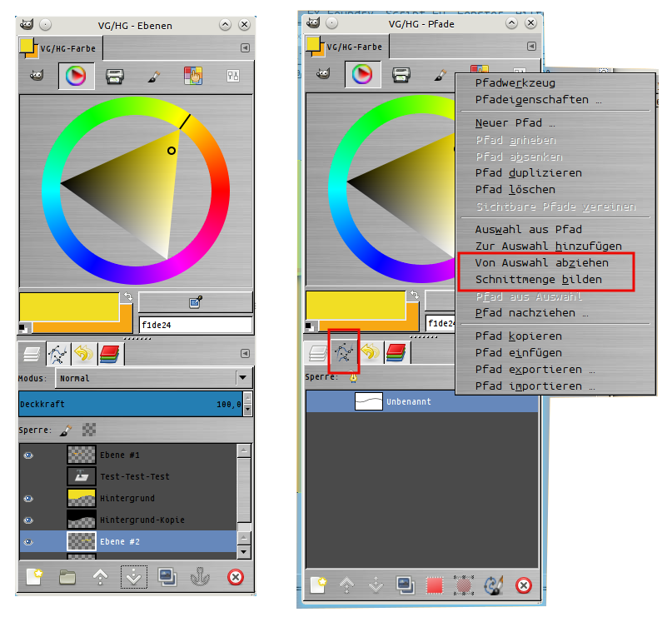Duplicate the selected layer in Ebenen window
672x622 pixels.
pos(167,577)
